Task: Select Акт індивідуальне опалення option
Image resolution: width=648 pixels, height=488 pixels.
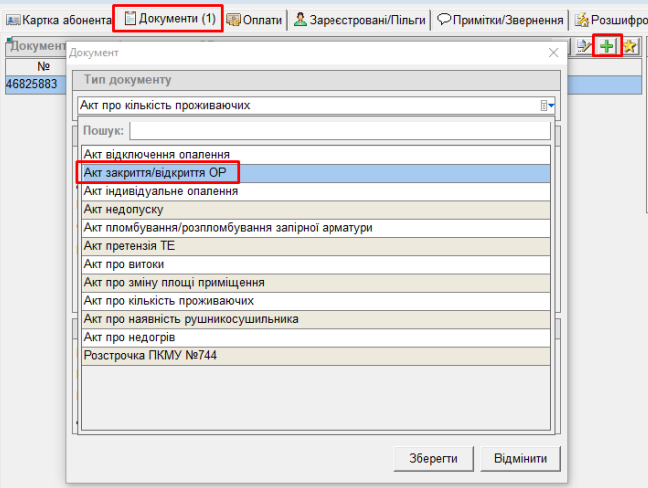Action: tap(315, 191)
